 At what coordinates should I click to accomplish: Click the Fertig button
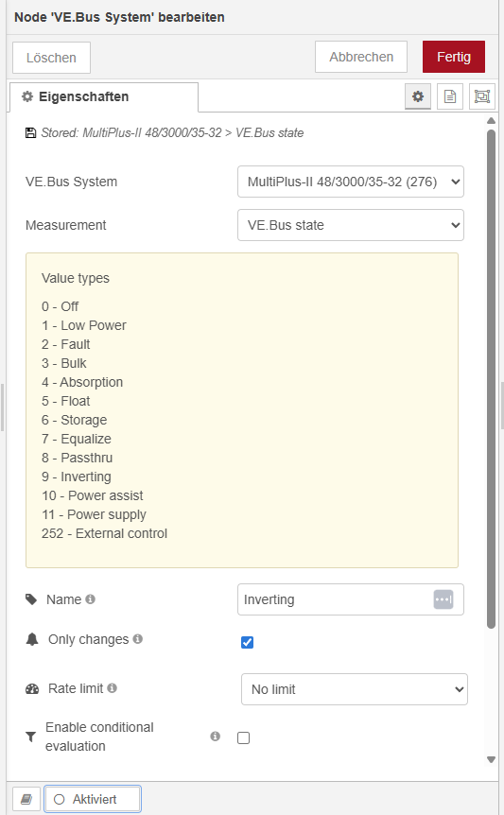[454, 57]
